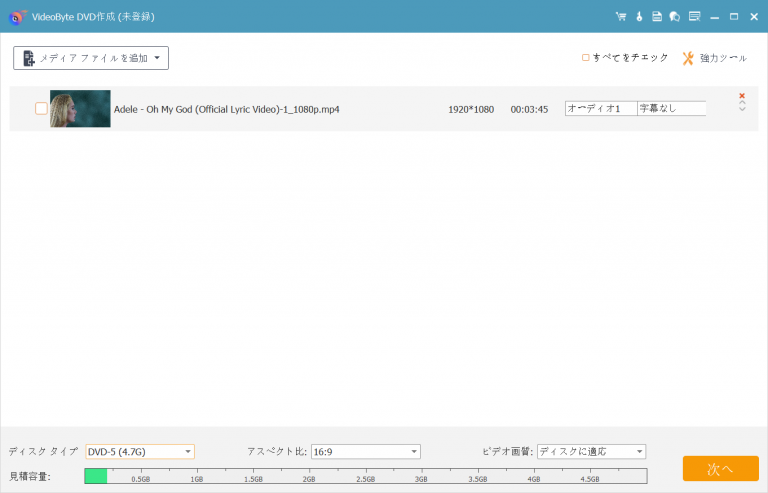Open the ビデオ画質 quality dropdown
This screenshot has height=493, width=768.
[x=591, y=452]
